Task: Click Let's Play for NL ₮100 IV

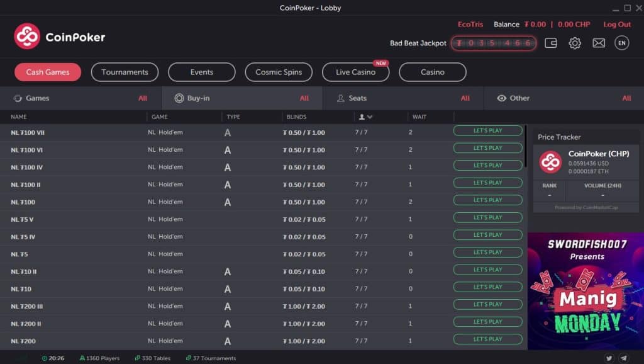Action: tap(488, 166)
